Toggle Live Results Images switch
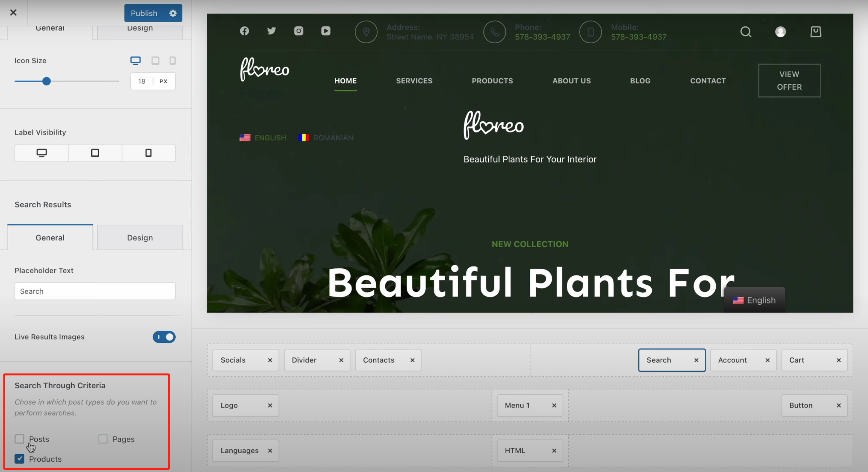 164,337
